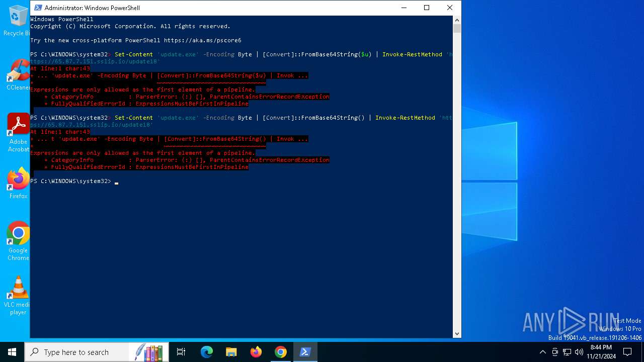Viewport: 644px width, 362px height.
Task: Launch Firefox from the taskbar
Action: (x=256, y=352)
